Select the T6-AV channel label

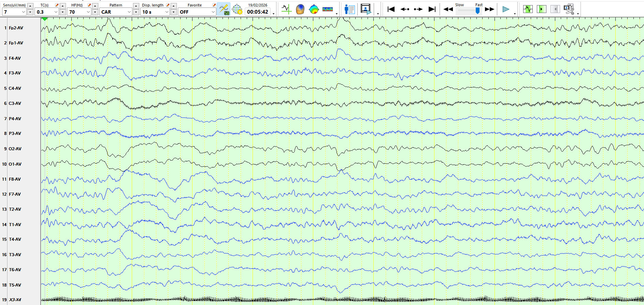[15, 270]
